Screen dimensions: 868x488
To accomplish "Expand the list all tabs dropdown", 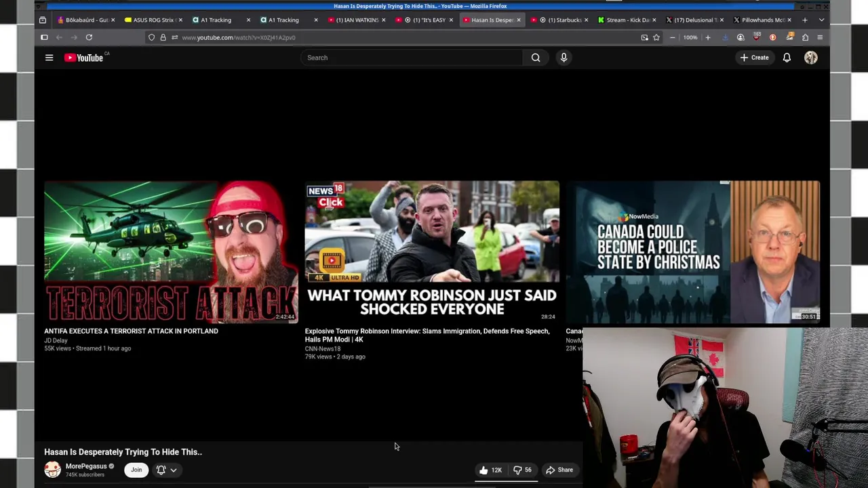I will click(821, 20).
